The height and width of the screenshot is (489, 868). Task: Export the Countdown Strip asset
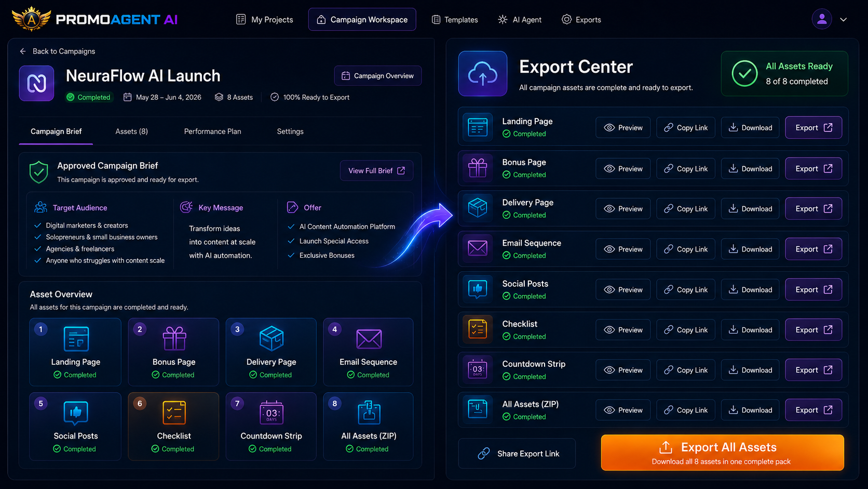tap(813, 370)
